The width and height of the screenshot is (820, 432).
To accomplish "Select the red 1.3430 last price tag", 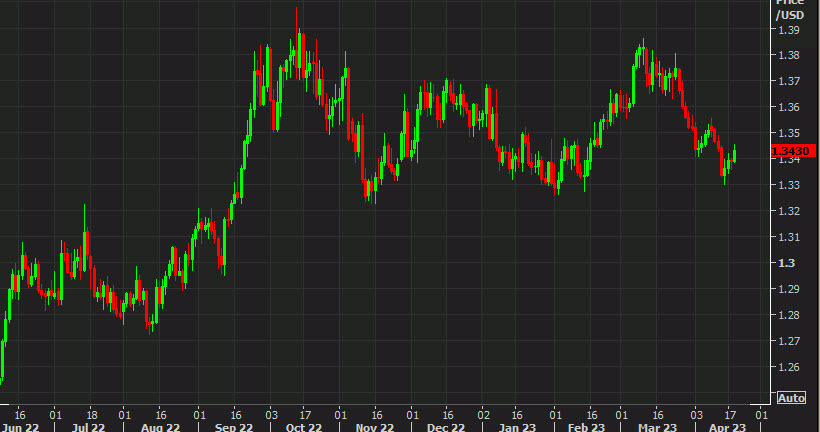I will [793, 151].
